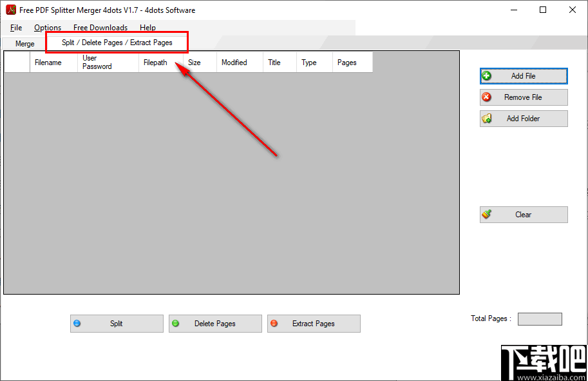
Task: Open the Free Downloads menu
Action: click(100, 27)
